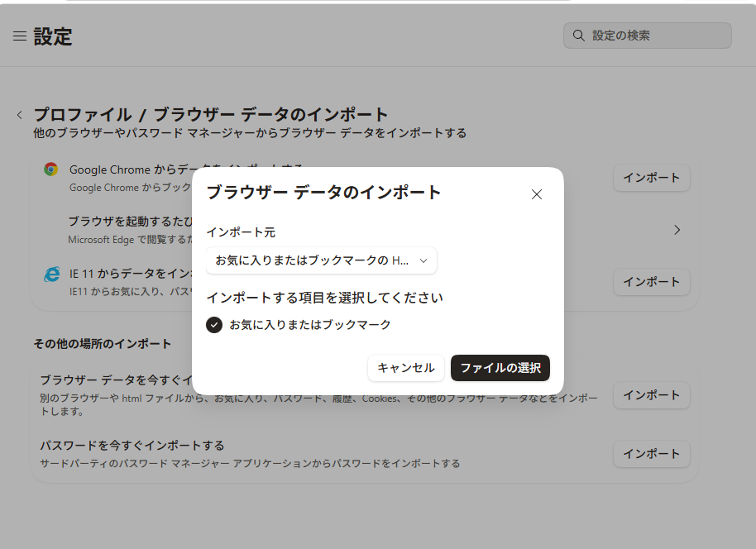The width and height of the screenshot is (756, 549).
Task: Click the キャンセル button
Action: click(406, 368)
